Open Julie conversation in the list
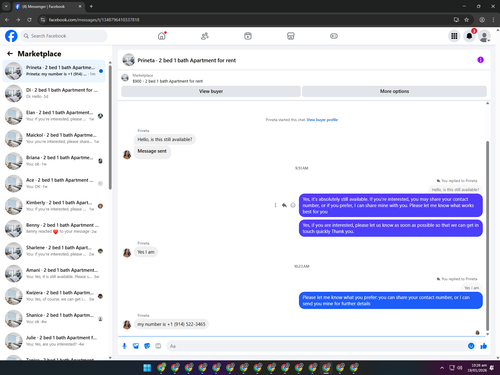500x375 pixels. [x=54, y=341]
